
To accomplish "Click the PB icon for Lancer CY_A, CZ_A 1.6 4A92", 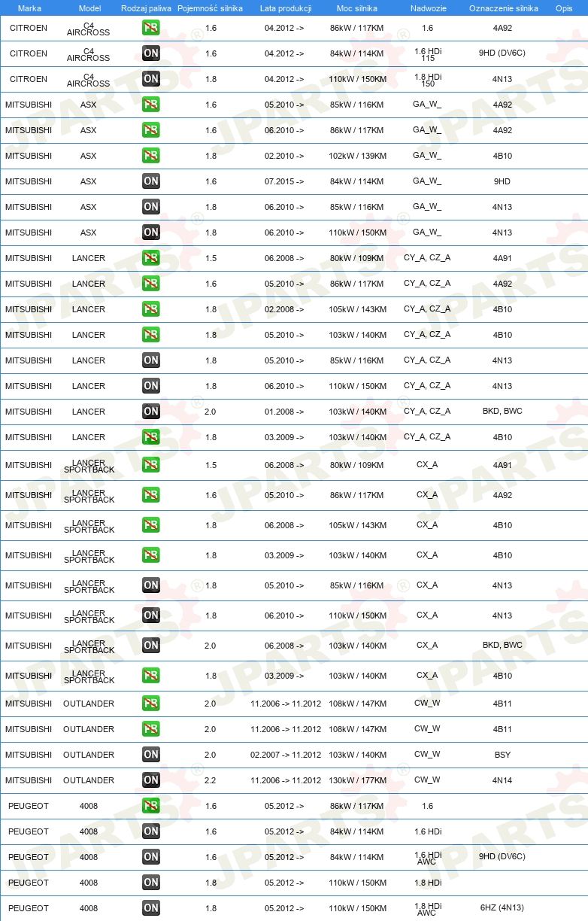I will pos(151,284).
